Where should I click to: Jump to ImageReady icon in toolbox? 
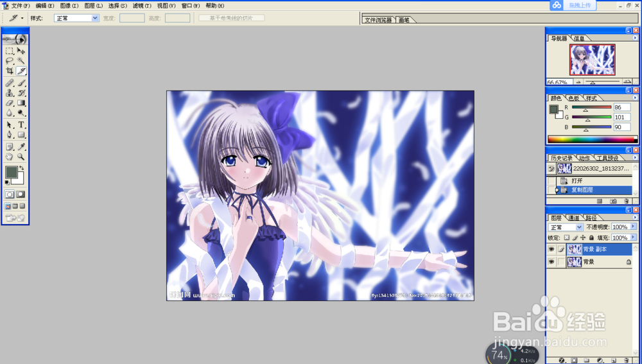[x=15, y=218]
